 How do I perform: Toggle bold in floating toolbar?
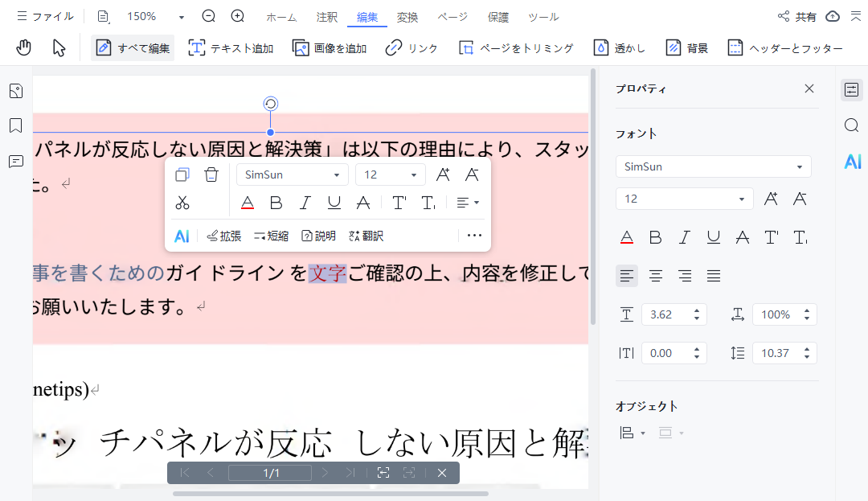[x=276, y=203]
